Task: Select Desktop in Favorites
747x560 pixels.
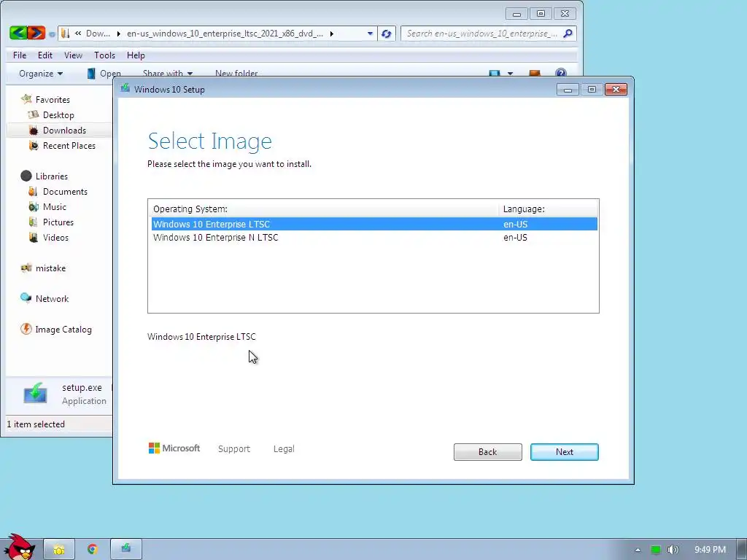Action: pos(51,114)
